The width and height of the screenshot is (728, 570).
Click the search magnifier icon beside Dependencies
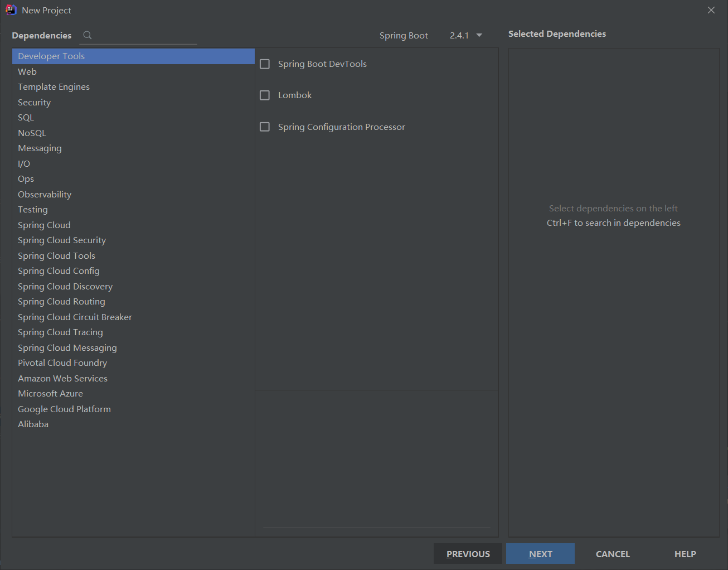(x=88, y=35)
